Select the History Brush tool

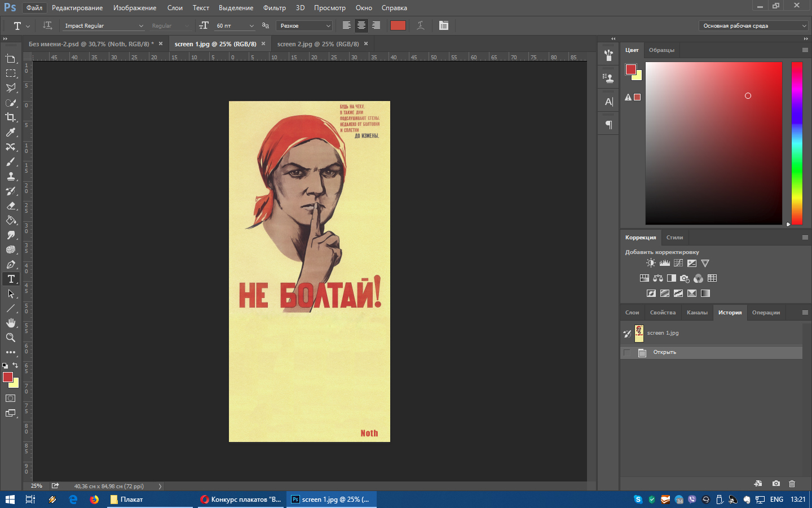pos(11,191)
